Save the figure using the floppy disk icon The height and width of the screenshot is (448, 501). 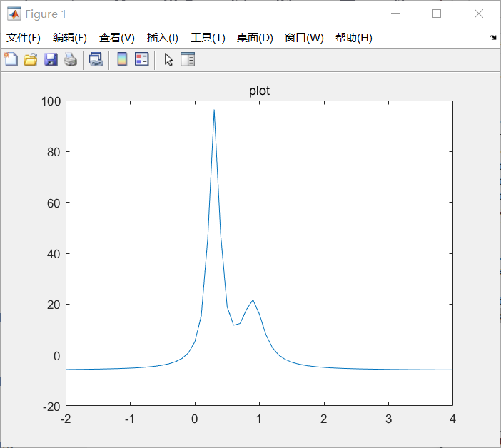(51, 59)
